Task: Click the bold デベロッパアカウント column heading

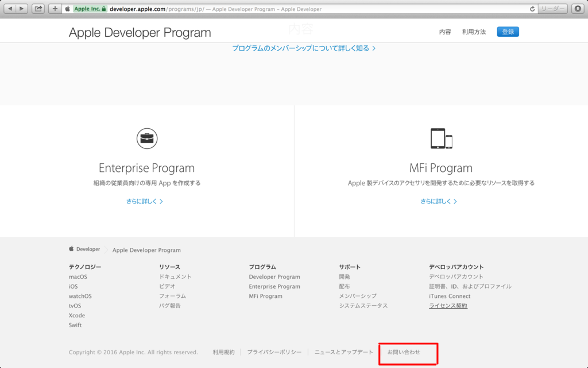Action: [x=457, y=267]
